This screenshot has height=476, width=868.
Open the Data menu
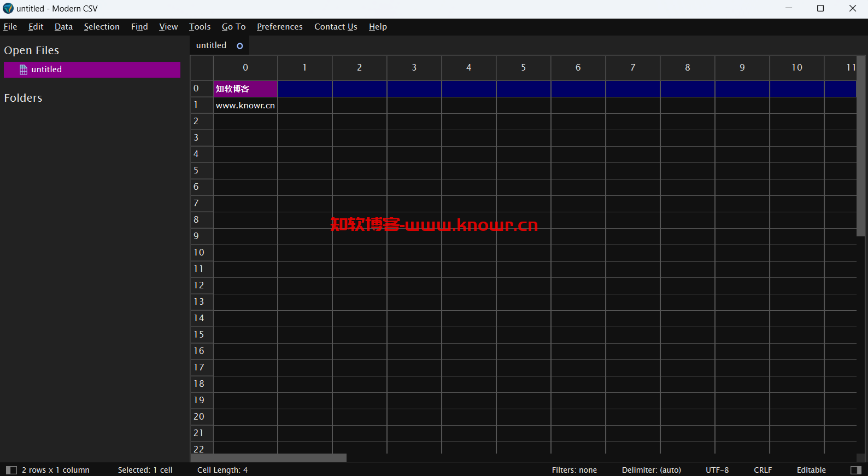click(63, 27)
